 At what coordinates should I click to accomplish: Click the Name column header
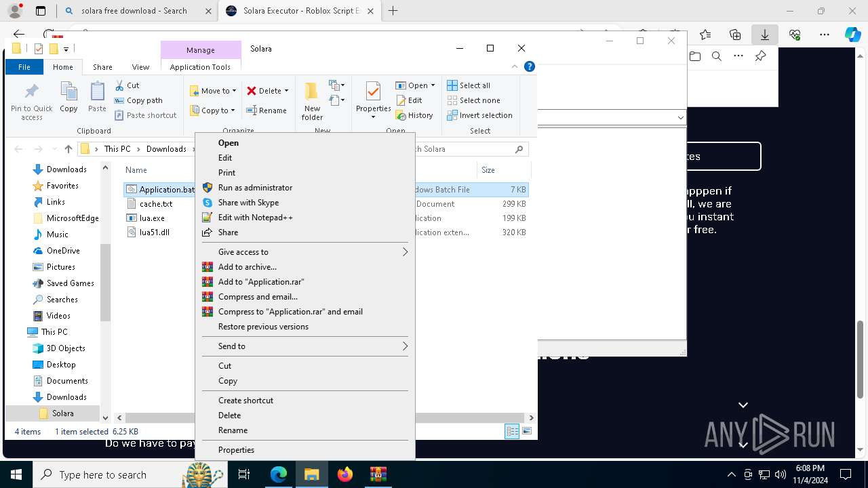point(136,170)
